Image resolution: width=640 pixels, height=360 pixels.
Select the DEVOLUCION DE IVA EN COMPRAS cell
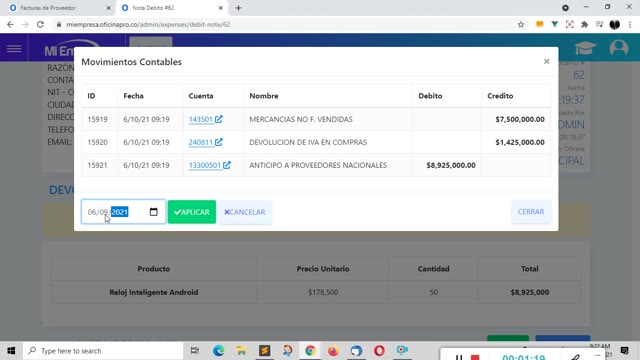click(x=328, y=142)
